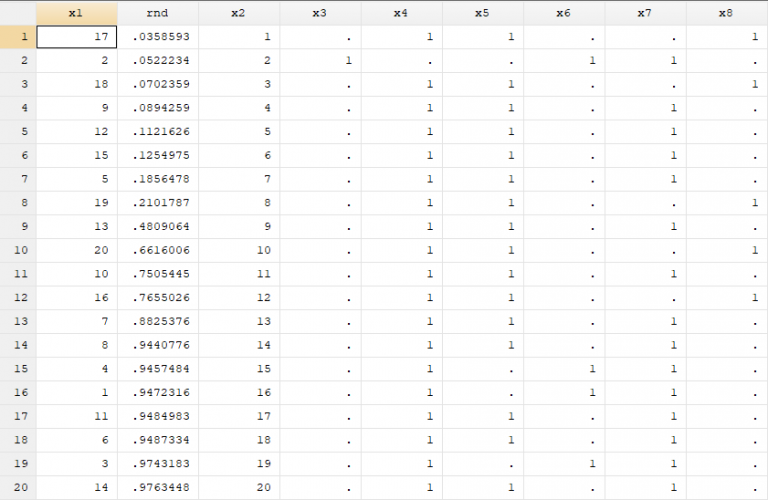Image resolution: width=768 pixels, height=500 pixels.
Task: Click the rnd cell showing .6616006
Action: pos(157,250)
